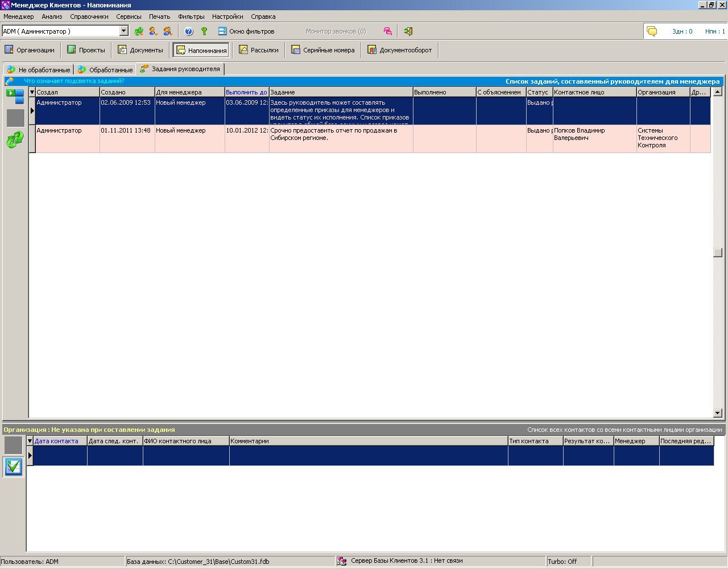Open the Справочники menu
The image size is (728, 569).
click(x=89, y=17)
